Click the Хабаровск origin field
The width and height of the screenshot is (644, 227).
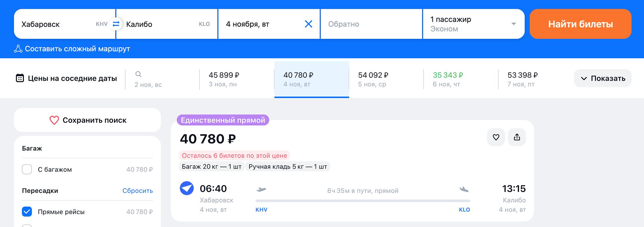click(x=57, y=24)
